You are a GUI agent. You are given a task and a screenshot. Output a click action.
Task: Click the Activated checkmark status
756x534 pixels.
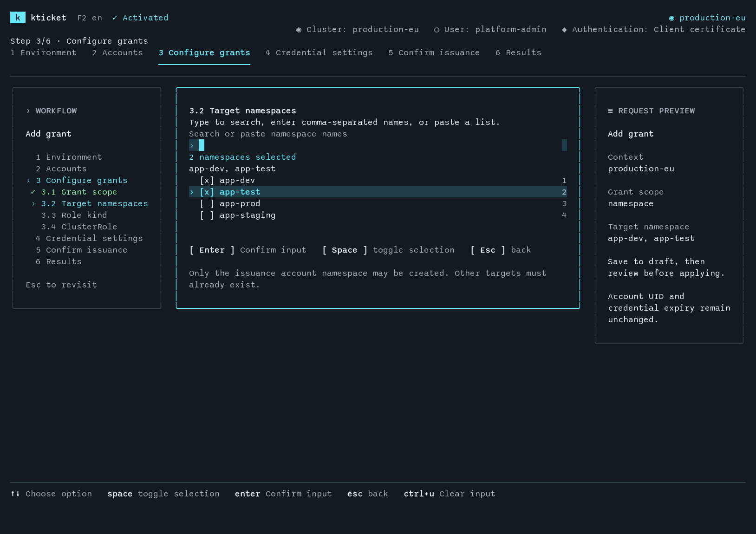coord(140,18)
